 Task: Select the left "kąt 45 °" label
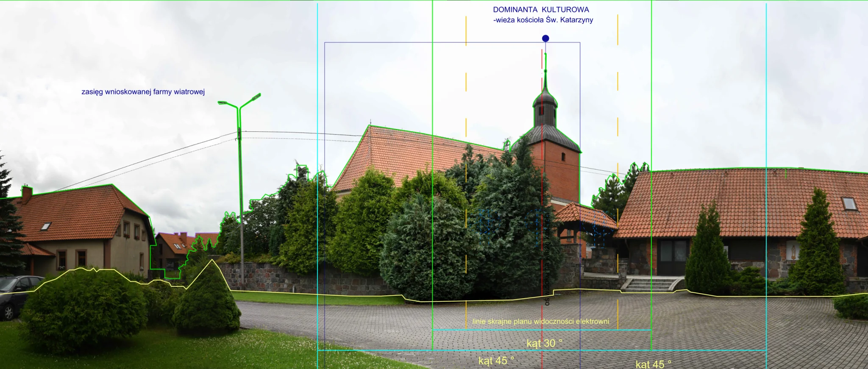pyautogui.click(x=496, y=361)
